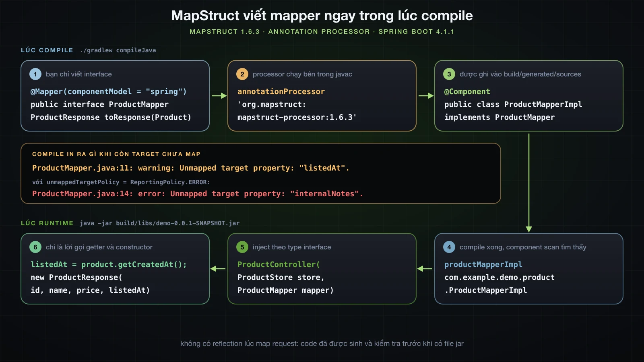Click the "LÚC RUNTIME" section label
The width and height of the screenshot is (644, 362).
coord(47,223)
